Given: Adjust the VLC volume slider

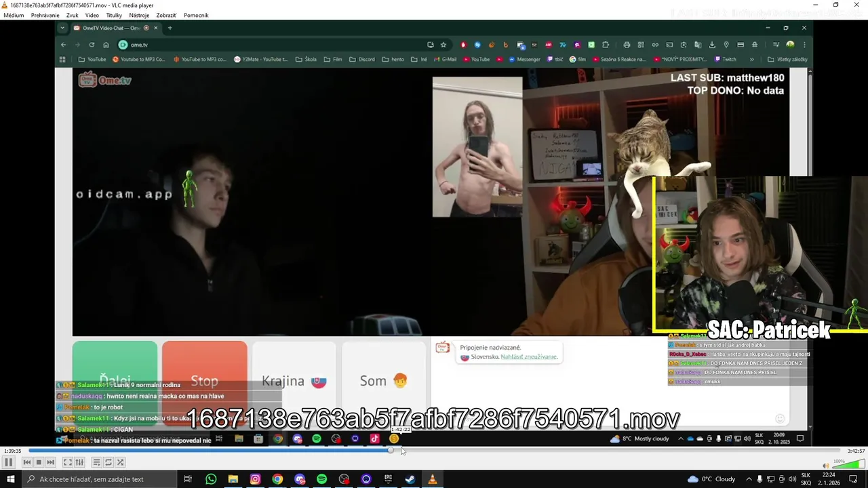Looking at the screenshot, I should pyautogui.click(x=848, y=464).
